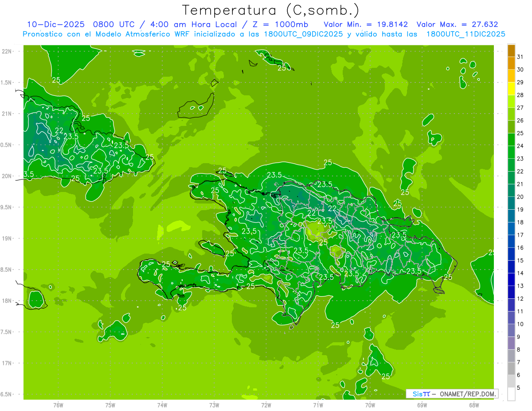This screenshot has width=532, height=411.
Task: Click the "68W" longitude axis label
Action: [474, 405]
